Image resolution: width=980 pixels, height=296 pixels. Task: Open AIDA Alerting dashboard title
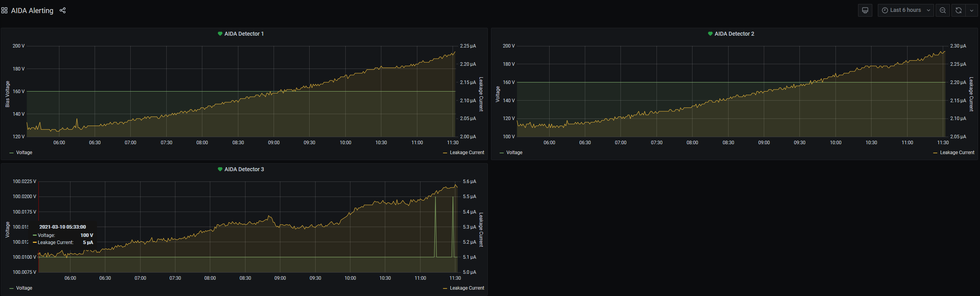[32, 11]
